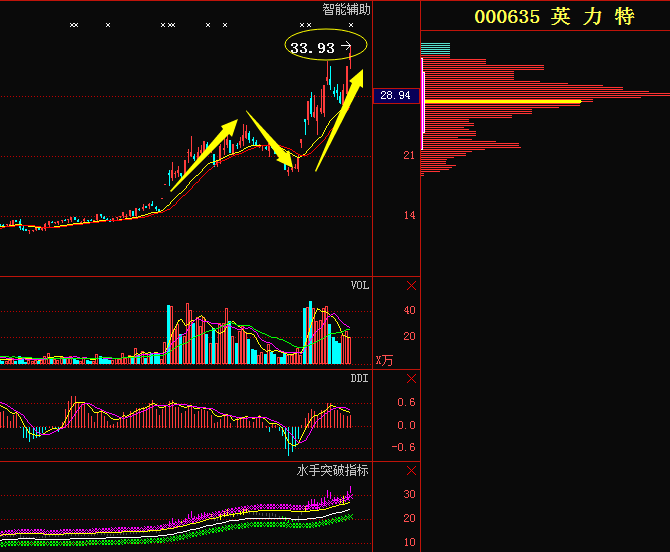Click the 14 price axis label
This screenshot has width=670, height=552.
pos(409,215)
